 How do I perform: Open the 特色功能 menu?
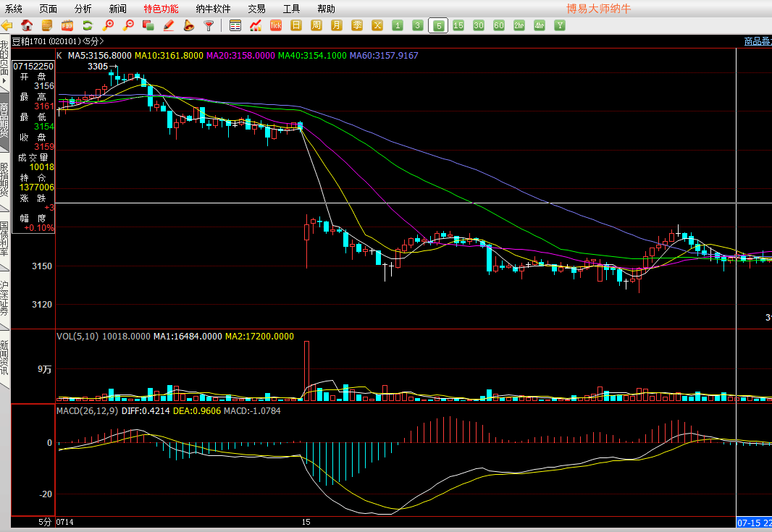161,9
